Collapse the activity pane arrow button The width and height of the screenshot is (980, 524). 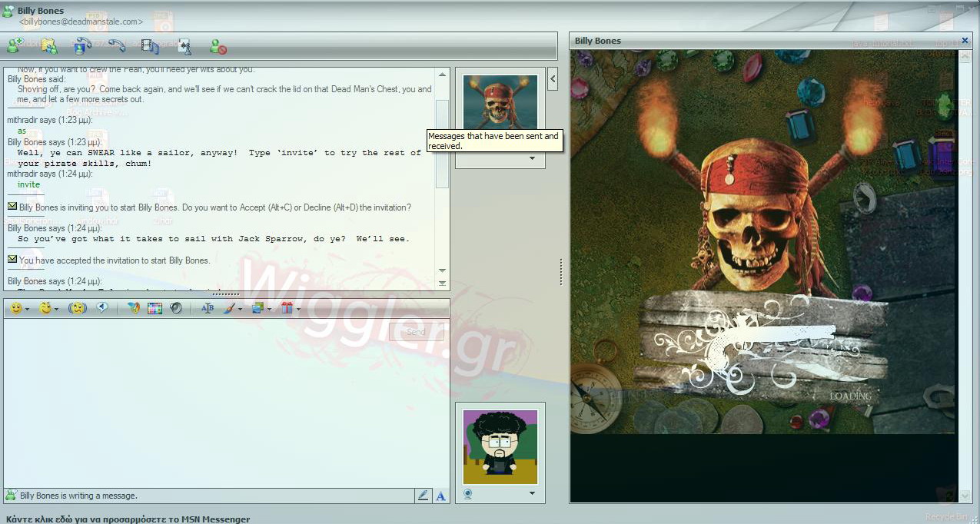553,78
